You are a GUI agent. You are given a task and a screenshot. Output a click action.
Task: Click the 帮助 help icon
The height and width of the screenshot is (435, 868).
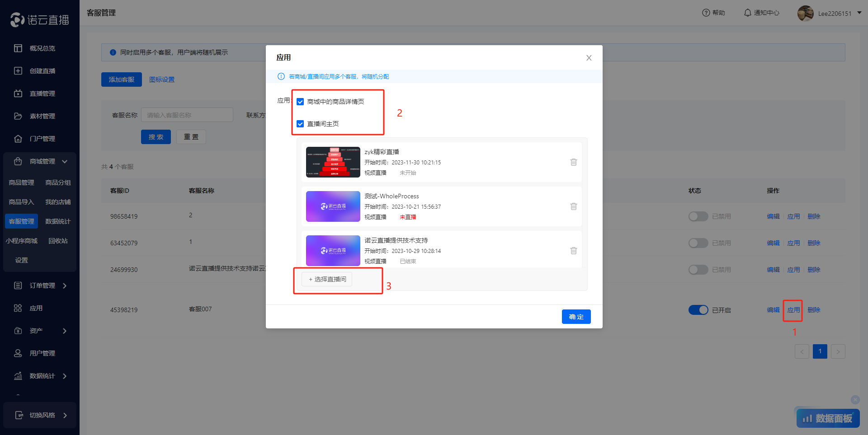pyautogui.click(x=706, y=13)
